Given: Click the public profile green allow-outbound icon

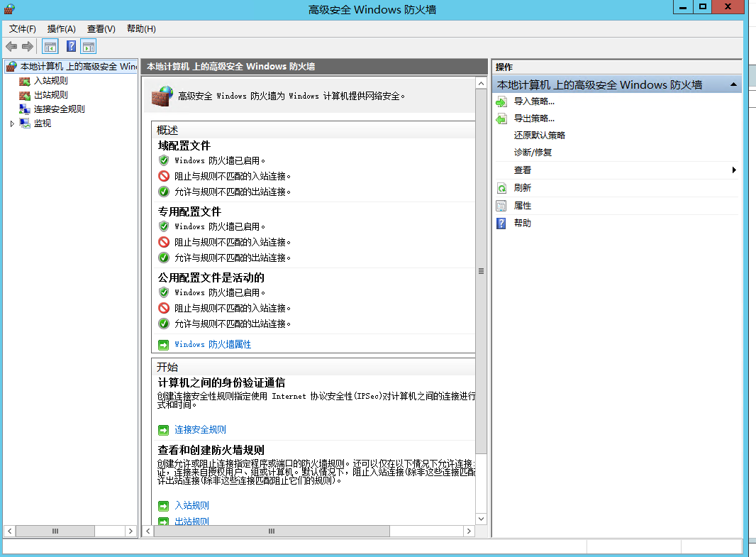Looking at the screenshot, I should (x=164, y=323).
